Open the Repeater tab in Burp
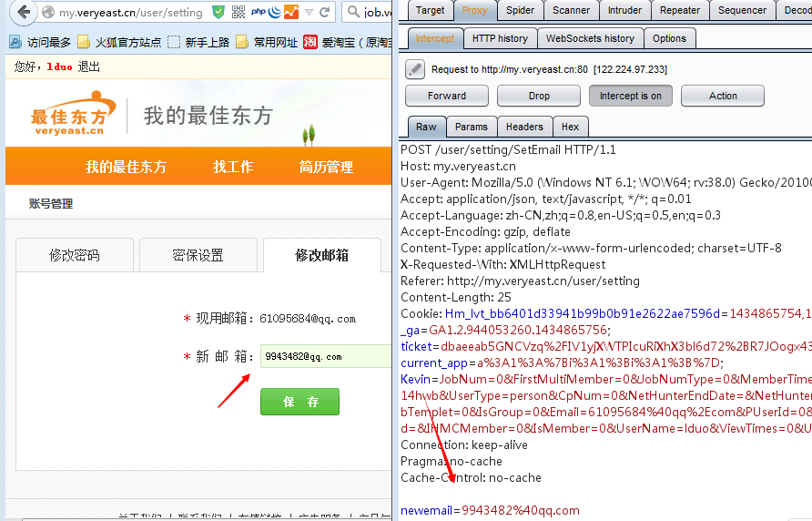The width and height of the screenshot is (812, 521). (x=679, y=10)
